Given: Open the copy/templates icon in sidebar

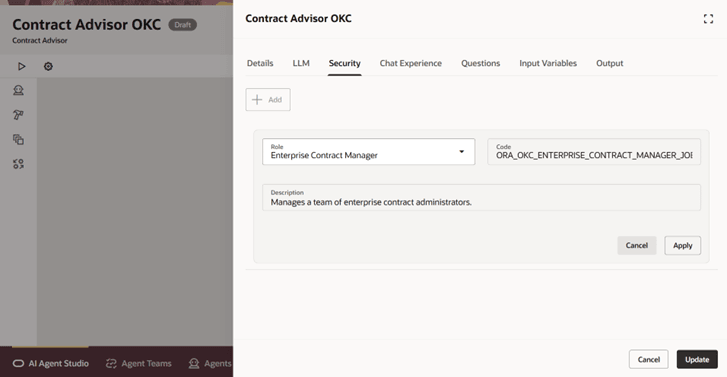Looking at the screenshot, I should [19, 140].
